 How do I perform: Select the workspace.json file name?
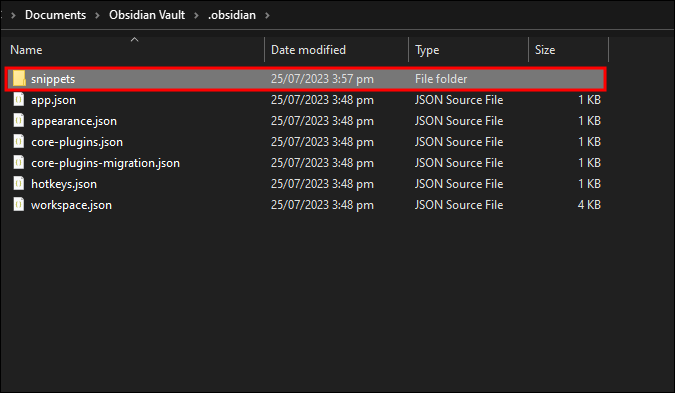pos(71,205)
